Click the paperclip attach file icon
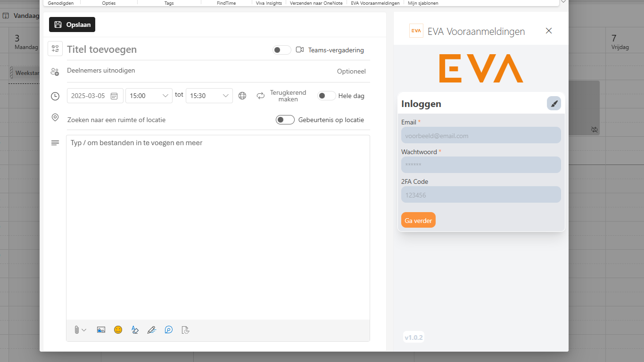The image size is (644, 362). [x=76, y=330]
